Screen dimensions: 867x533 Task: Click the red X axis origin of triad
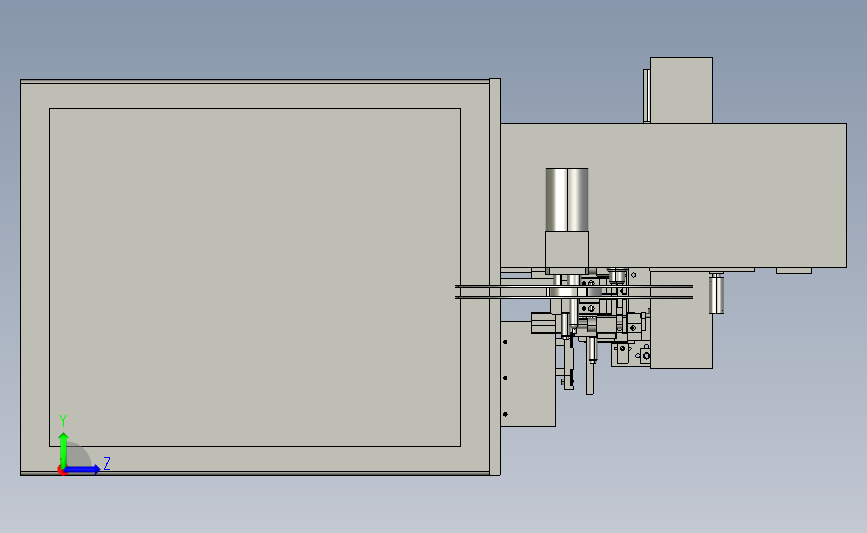click(62, 471)
